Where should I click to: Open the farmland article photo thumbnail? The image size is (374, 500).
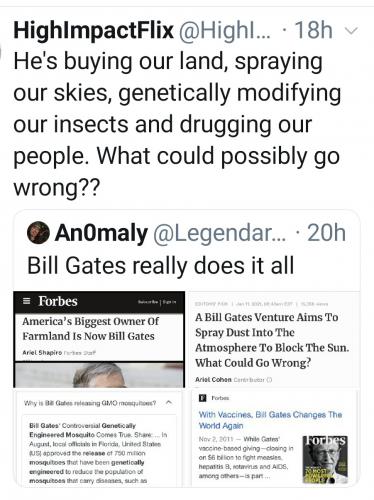pos(99,375)
